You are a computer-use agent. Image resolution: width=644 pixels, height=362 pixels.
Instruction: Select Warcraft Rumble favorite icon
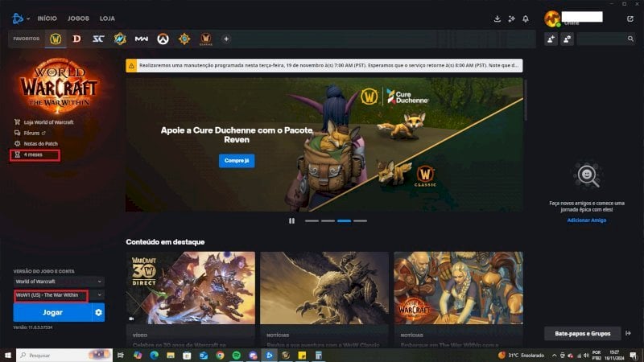tap(120, 39)
